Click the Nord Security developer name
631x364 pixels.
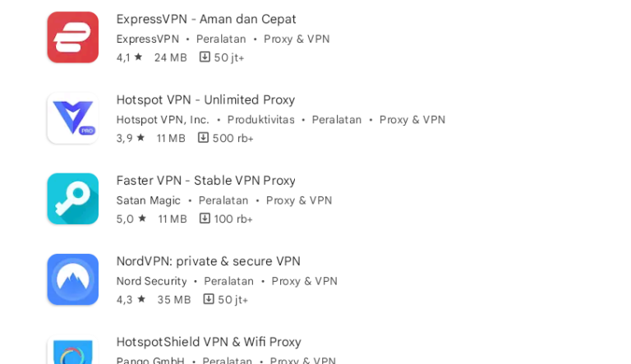pos(151,281)
